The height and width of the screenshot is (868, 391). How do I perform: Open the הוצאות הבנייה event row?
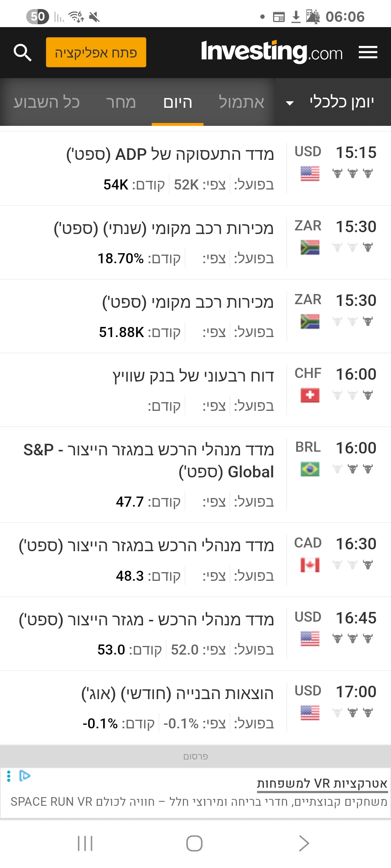[x=177, y=694]
